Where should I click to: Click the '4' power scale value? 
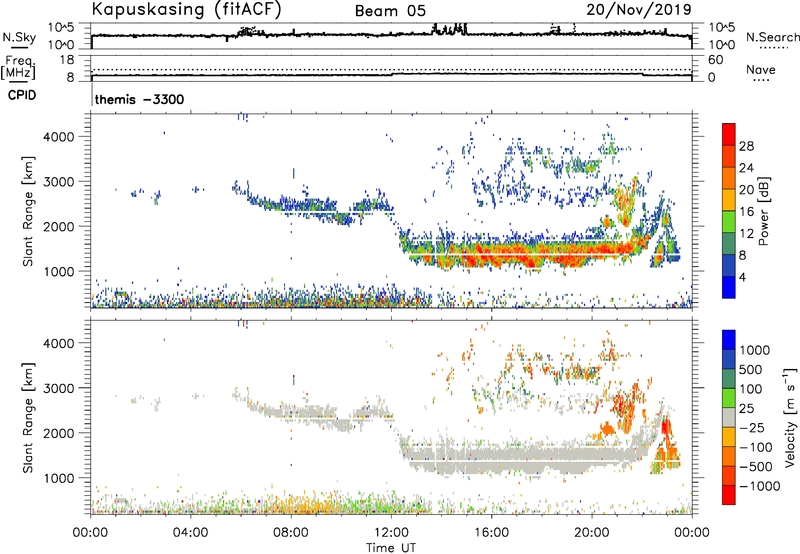[743, 277]
